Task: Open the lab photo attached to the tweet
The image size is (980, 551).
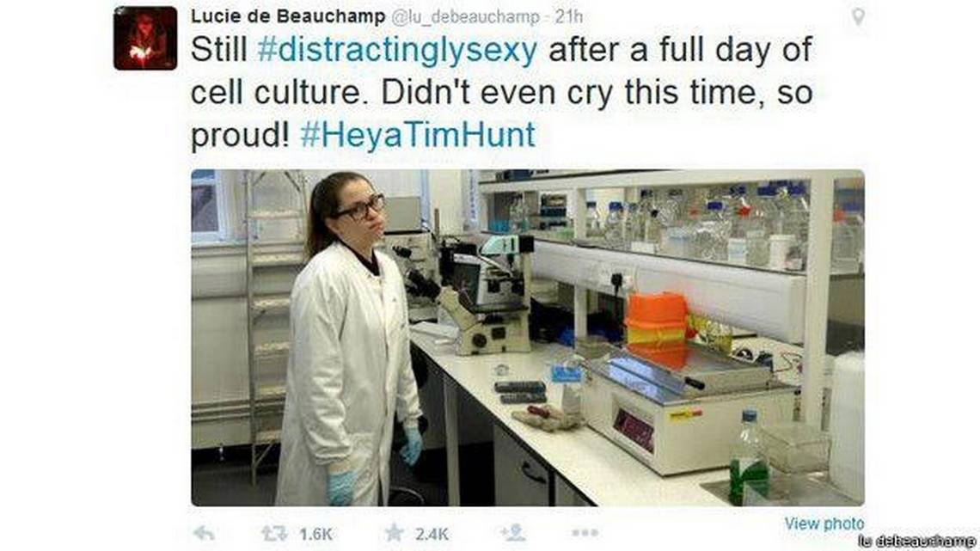Action: pyautogui.click(x=528, y=337)
